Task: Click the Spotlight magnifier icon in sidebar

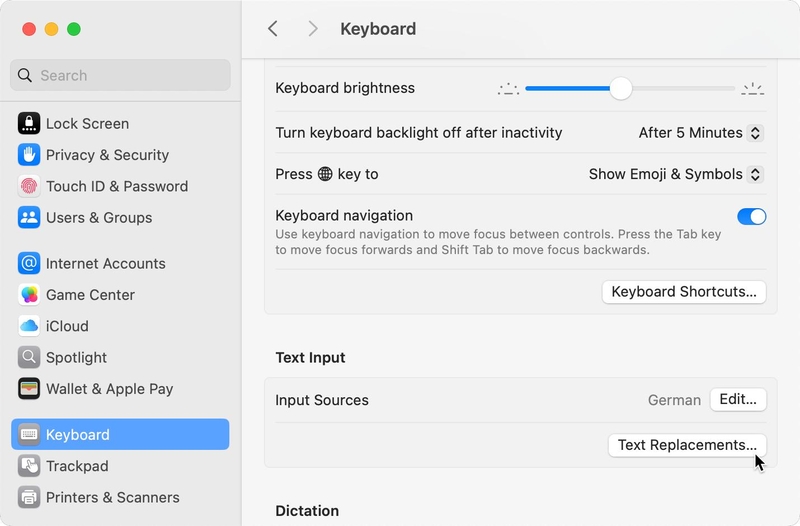Action: click(29, 357)
